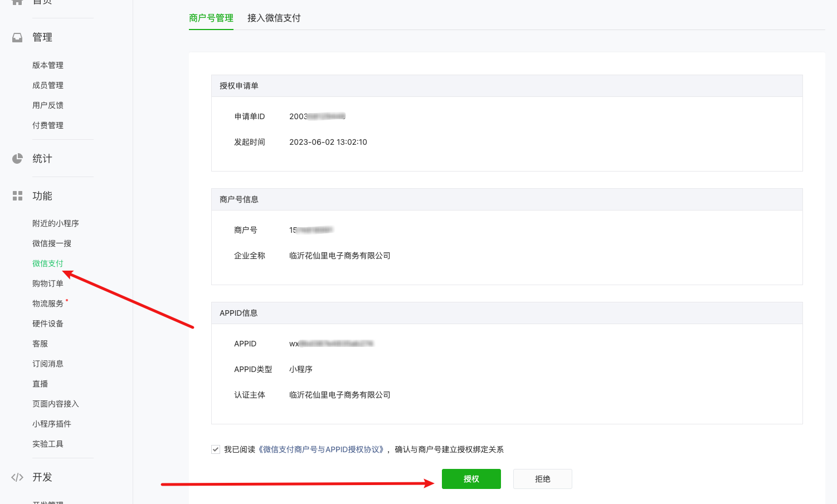Click the 小程序 type value
Image resolution: width=837 pixels, height=504 pixels.
click(301, 369)
